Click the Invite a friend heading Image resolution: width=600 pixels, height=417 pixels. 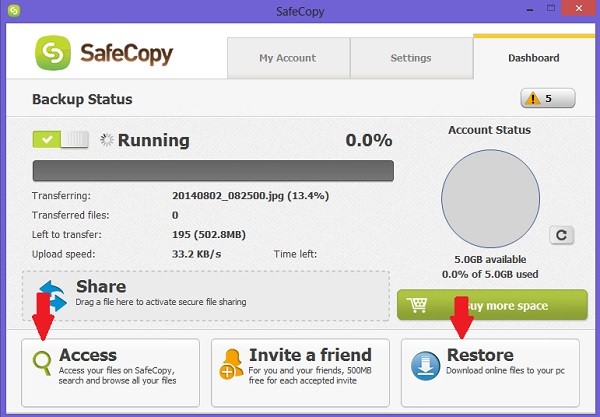point(310,355)
